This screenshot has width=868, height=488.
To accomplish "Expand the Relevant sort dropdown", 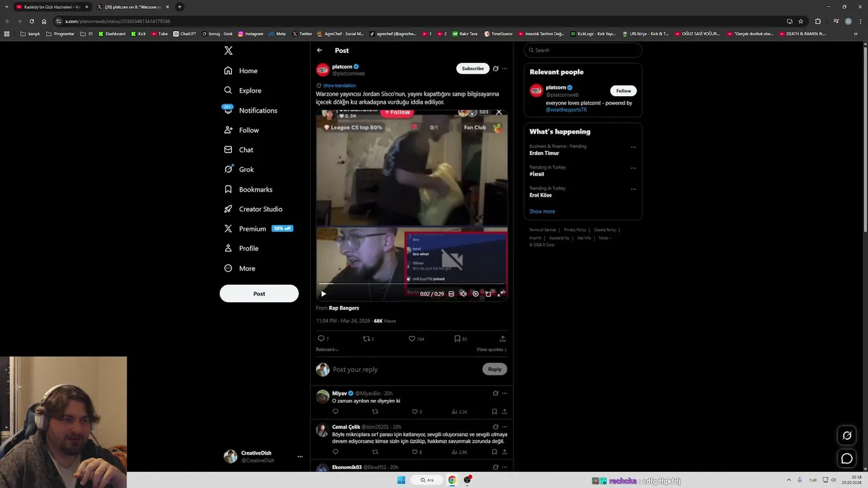I will pos(327,350).
